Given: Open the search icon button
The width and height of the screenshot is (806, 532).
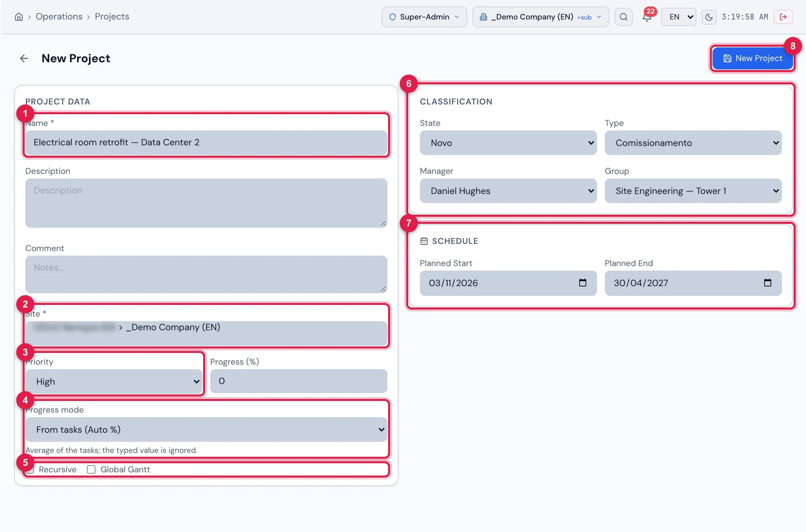Looking at the screenshot, I should coord(623,17).
